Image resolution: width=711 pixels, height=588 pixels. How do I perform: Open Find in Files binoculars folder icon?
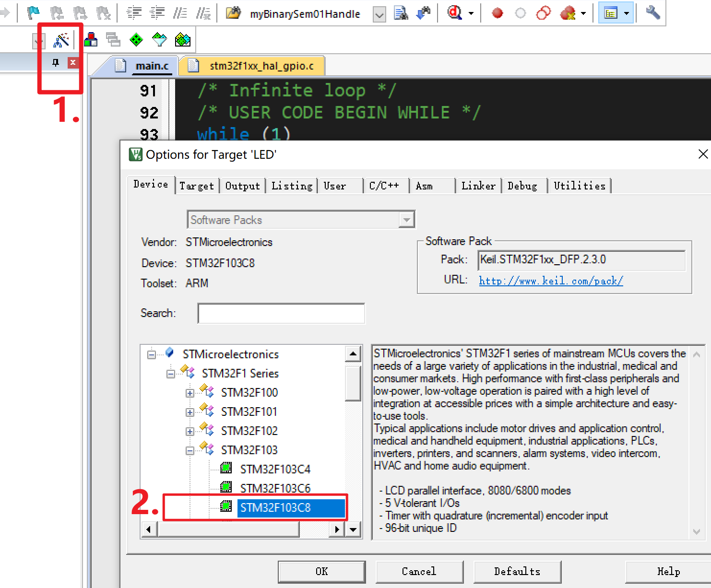(x=233, y=12)
